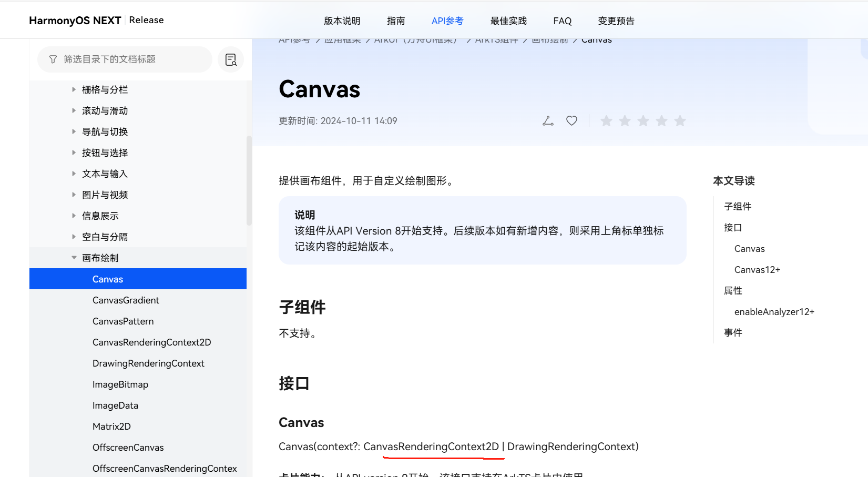Click the document search icon beside filter box
Image resolution: width=868 pixels, height=477 pixels.
point(231,60)
